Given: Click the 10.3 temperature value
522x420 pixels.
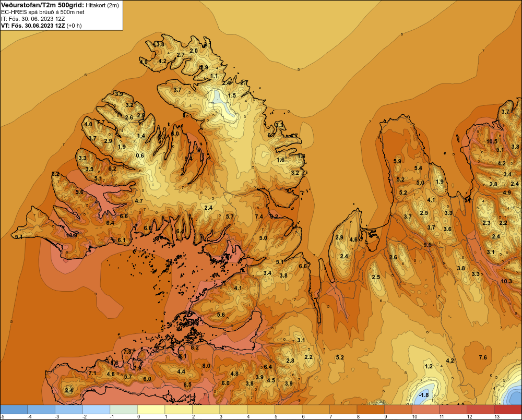Looking at the screenshot, I should coord(506,281).
